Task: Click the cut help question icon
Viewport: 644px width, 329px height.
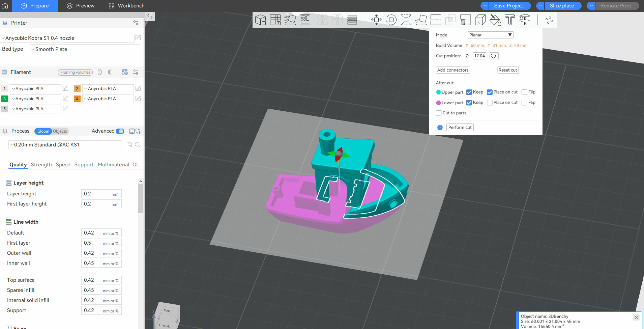Action: [440, 128]
